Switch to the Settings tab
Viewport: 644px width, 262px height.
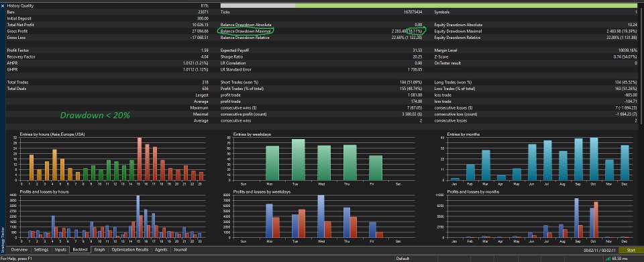(x=41, y=250)
